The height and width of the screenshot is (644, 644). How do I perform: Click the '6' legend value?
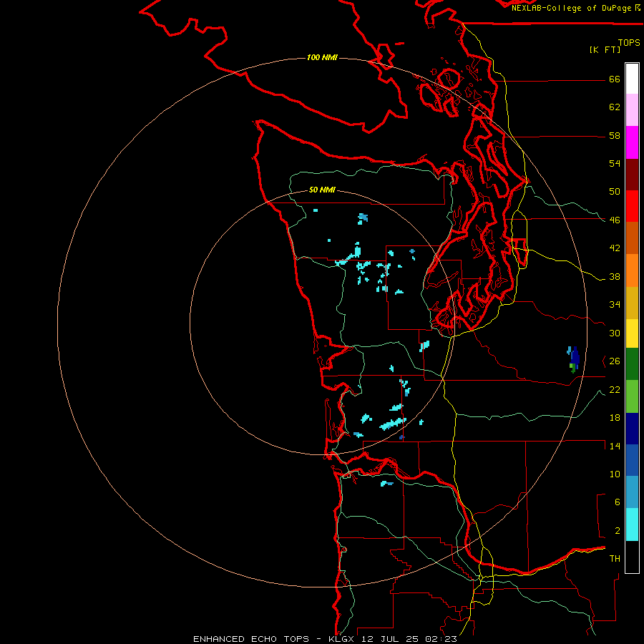click(x=617, y=502)
